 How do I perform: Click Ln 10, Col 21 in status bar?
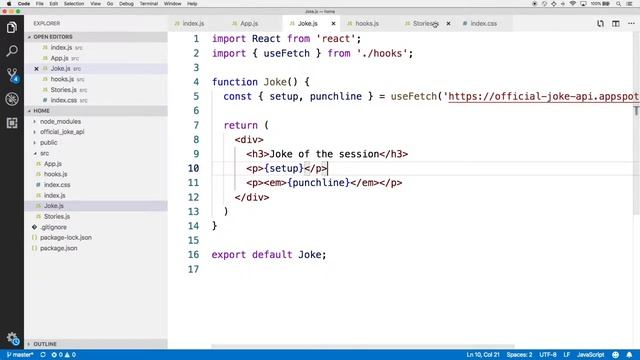(x=483, y=355)
